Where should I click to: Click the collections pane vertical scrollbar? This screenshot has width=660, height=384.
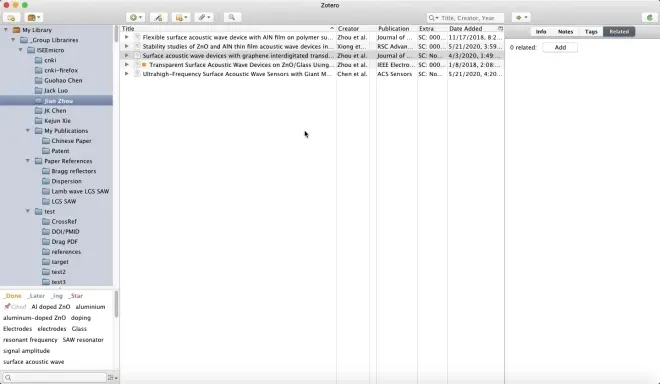click(116, 34)
